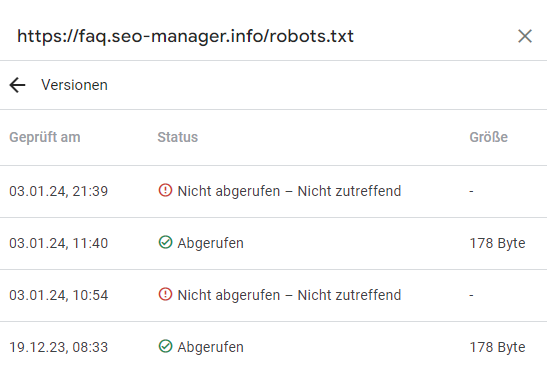
Task: Click the Versionen heading label
Action: click(x=74, y=85)
